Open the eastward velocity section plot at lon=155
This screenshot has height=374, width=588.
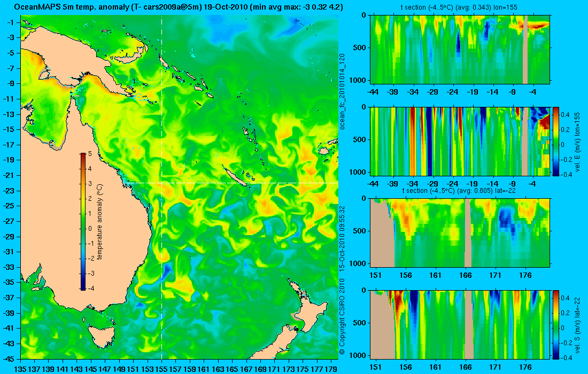click(460, 141)
